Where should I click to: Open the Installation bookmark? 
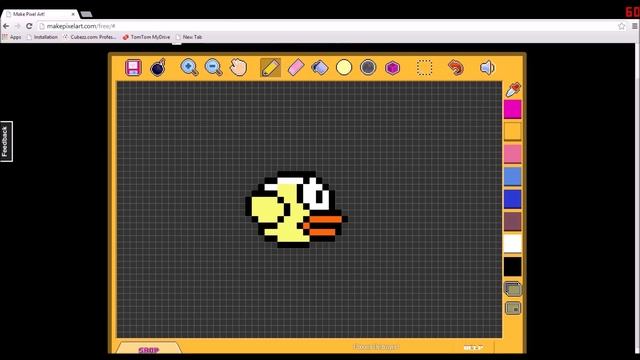[42, 37]
